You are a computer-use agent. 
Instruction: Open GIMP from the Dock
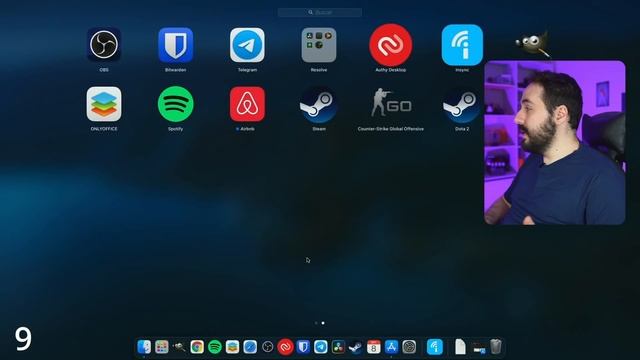point(179,347)
